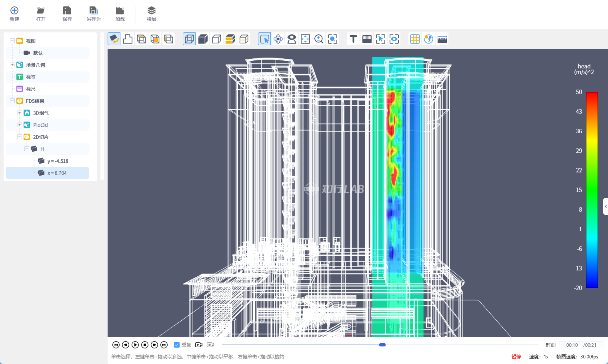Collapse the 视图 tree node

point(12,41)
